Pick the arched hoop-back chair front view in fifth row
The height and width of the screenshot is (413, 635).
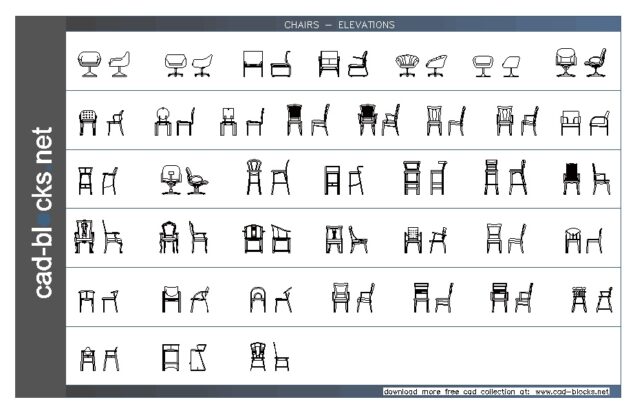pyautogui.click(x=258, y=299)
